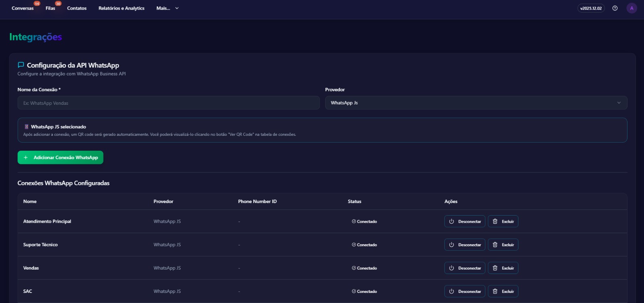Click Conectado status check icon for Atendimento Principal
This screenshot has width=644, height=303.
click(x=354, y=222)
